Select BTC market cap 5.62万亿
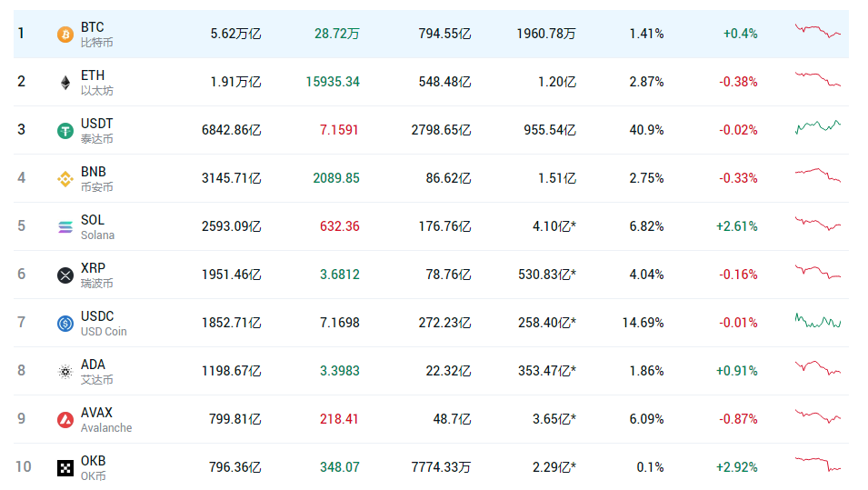 coord(235,34)
